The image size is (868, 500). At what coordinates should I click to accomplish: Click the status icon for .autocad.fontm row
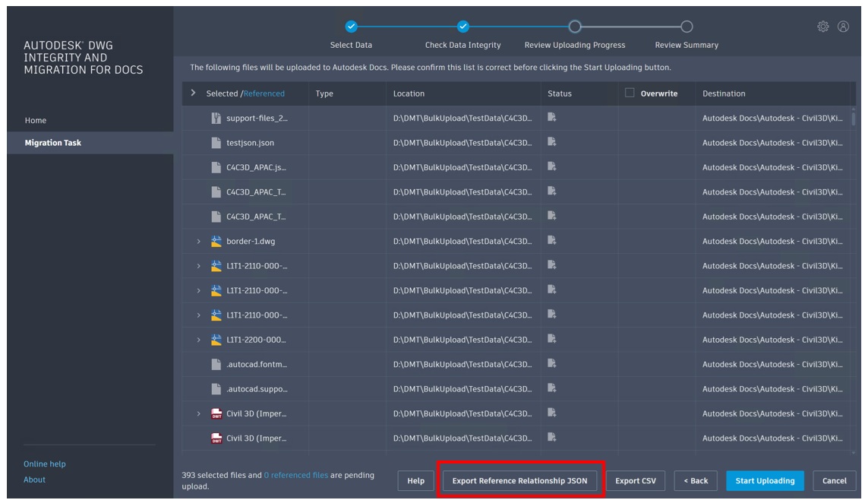click(551, 364)
